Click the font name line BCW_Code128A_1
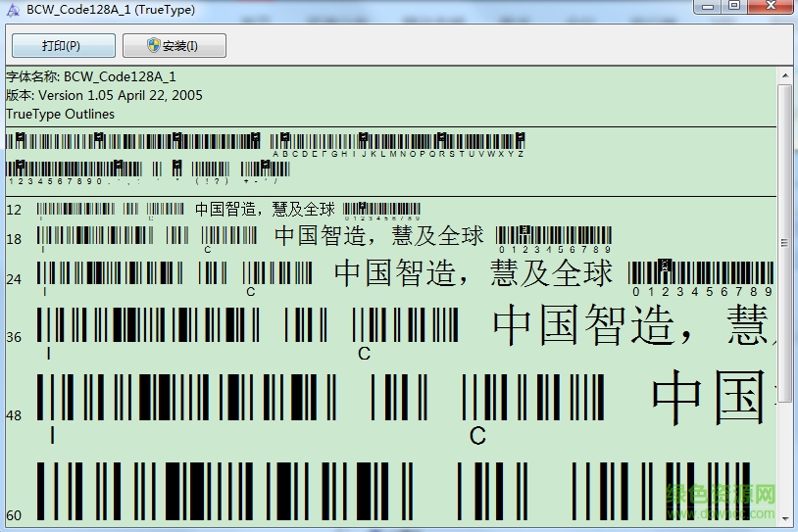The image size is (798, 532). coord(91,76)
